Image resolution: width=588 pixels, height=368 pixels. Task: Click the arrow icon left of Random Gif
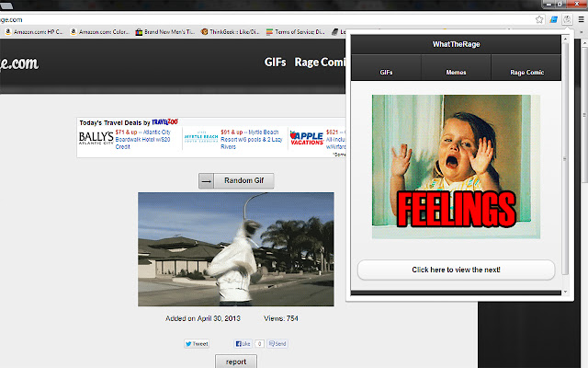(x=207, y=181)
